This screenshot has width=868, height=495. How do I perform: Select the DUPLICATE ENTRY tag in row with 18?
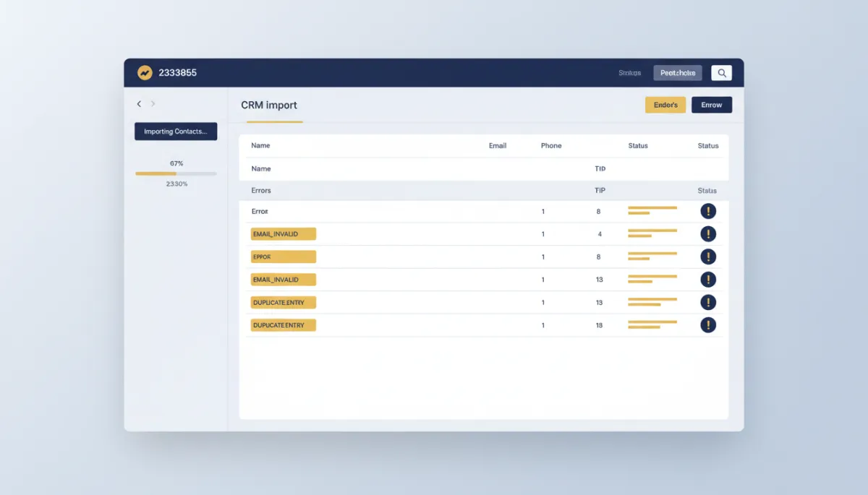pos(284,325)
